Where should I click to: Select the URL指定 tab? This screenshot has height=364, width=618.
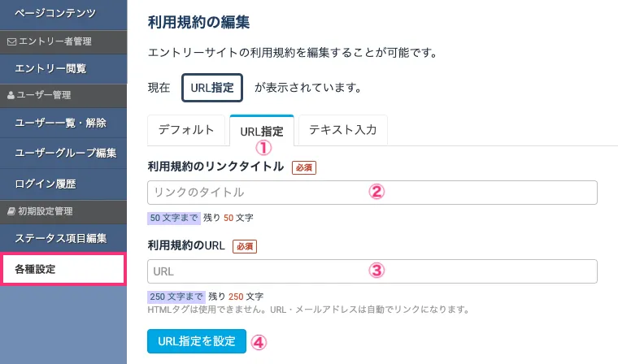point(261,131)
